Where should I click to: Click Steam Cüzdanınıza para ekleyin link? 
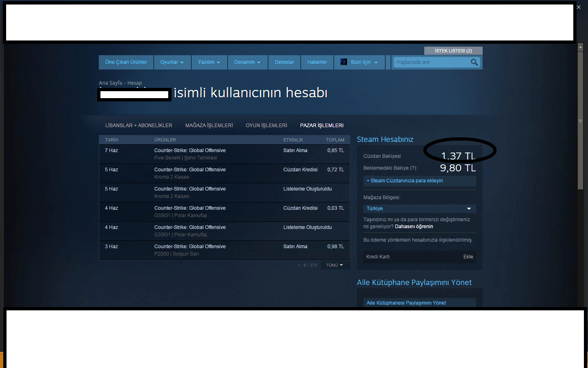(420, 181)
